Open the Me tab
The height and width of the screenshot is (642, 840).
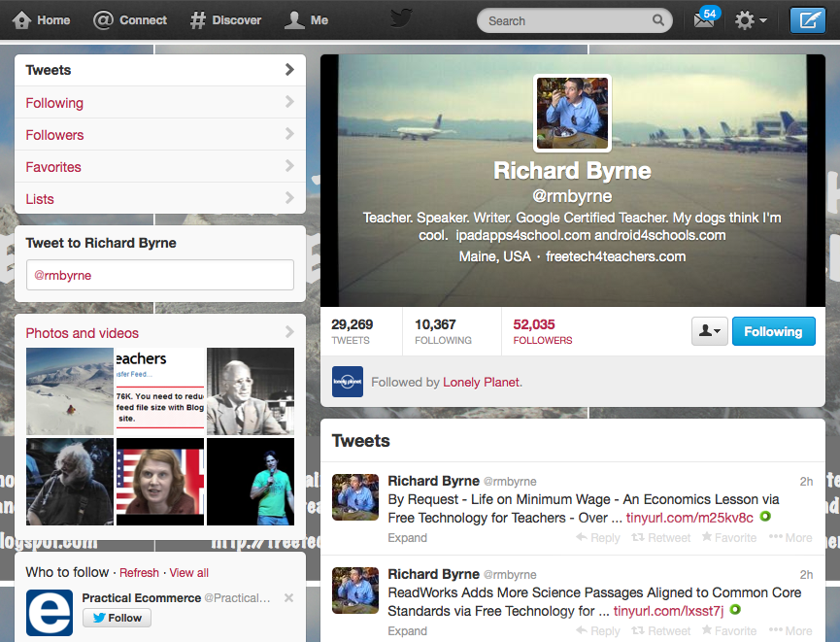point(306,20)
